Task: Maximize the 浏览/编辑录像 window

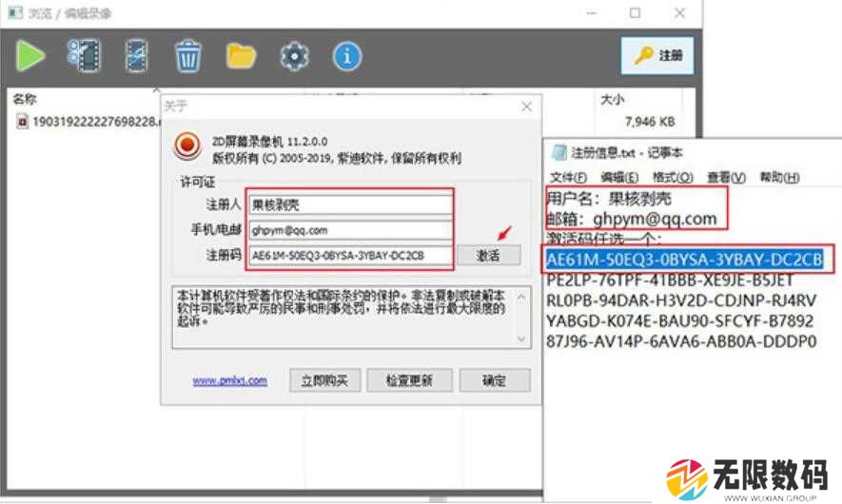Action: (x=635, y=13)
